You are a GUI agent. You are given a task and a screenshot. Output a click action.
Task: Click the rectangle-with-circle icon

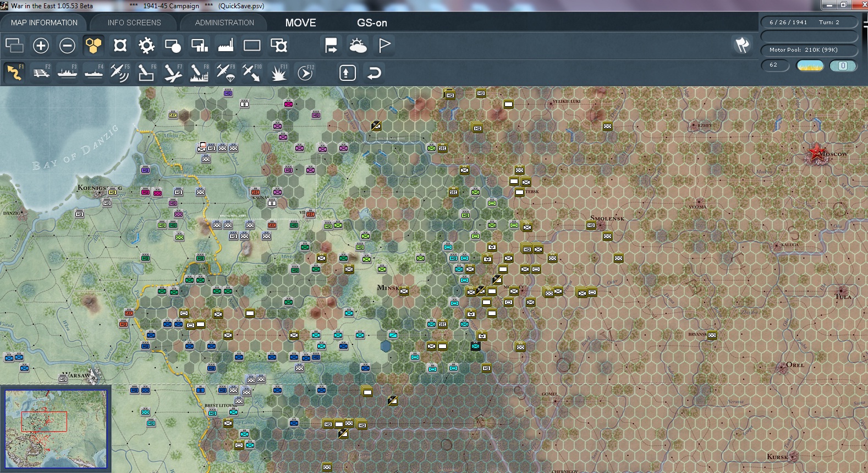(x=173, y=45)
